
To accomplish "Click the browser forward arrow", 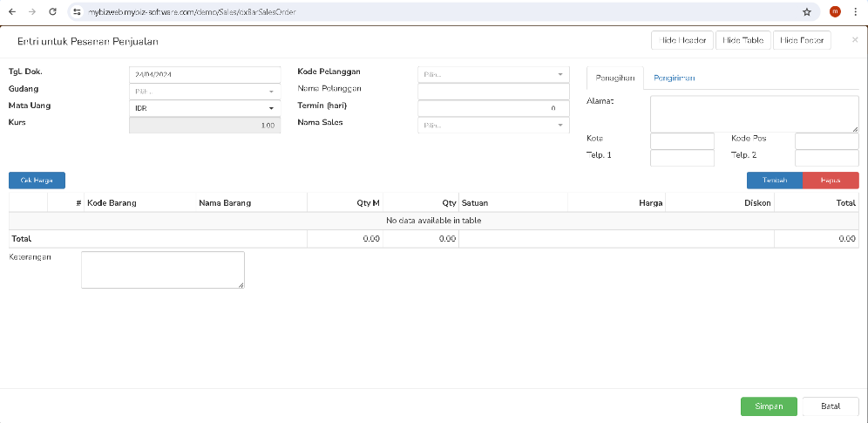I will (x=32, y=11).
